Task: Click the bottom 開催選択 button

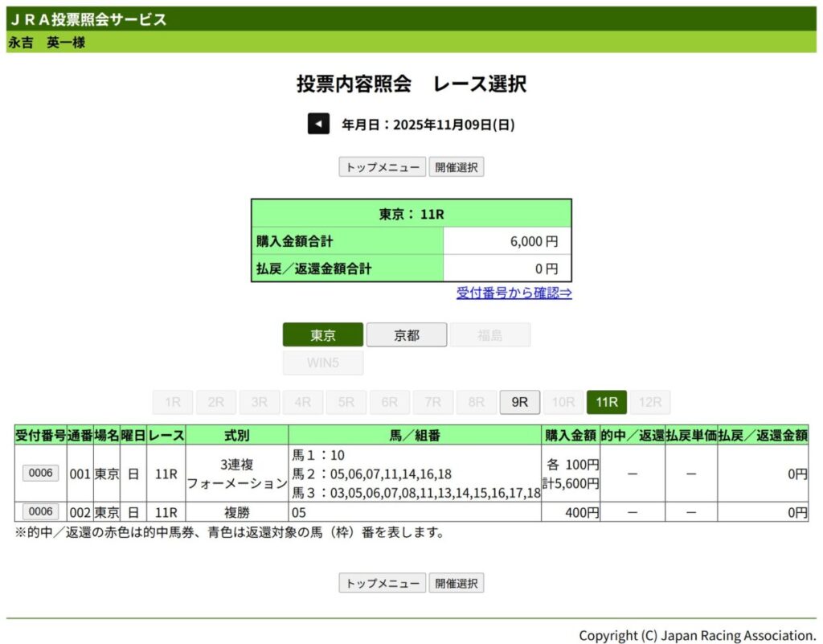Action: 456,583
